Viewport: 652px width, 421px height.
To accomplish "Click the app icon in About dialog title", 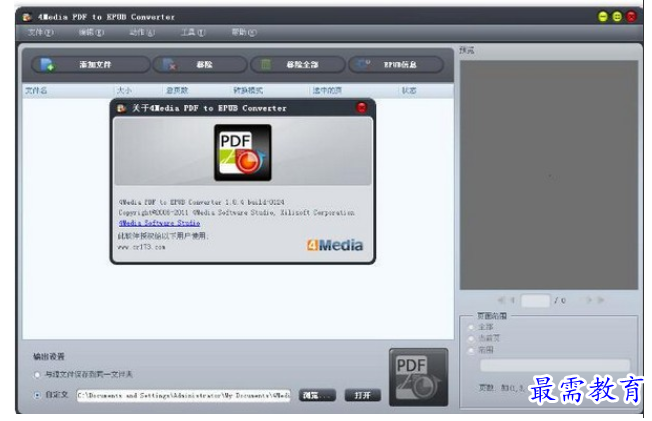I will click(121, 108).
